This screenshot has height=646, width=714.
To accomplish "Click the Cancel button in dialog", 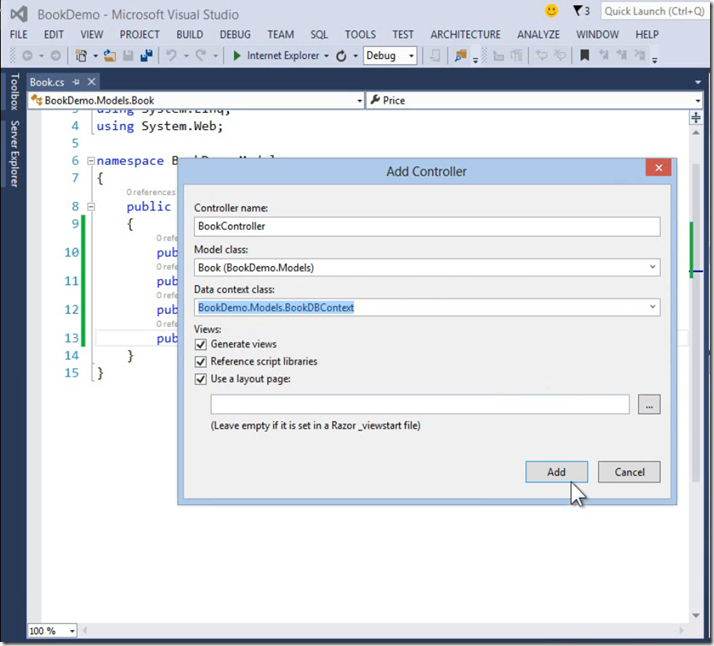I will tap(629, 472).
